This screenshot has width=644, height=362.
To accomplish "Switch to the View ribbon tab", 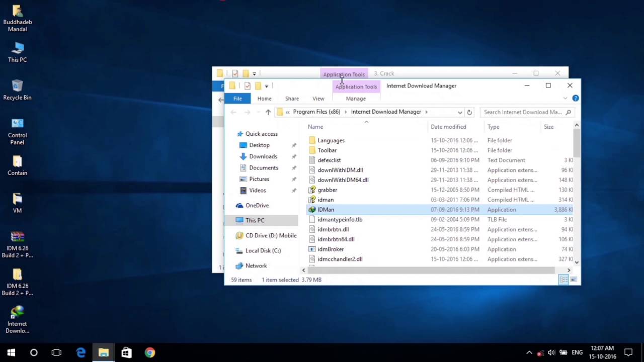I will click(318, 99).
